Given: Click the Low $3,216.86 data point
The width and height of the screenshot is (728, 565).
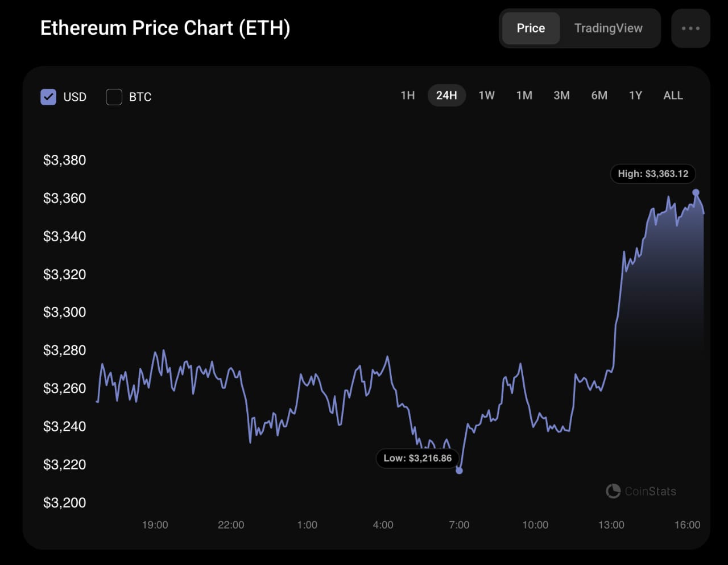Looking at the screenshot, I should 460,471.
